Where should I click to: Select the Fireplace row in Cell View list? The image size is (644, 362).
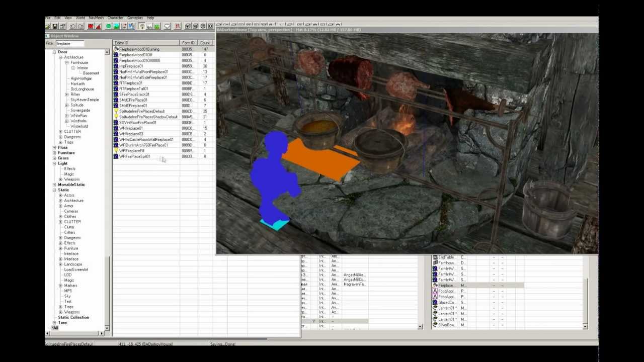[x=478, y=286]
